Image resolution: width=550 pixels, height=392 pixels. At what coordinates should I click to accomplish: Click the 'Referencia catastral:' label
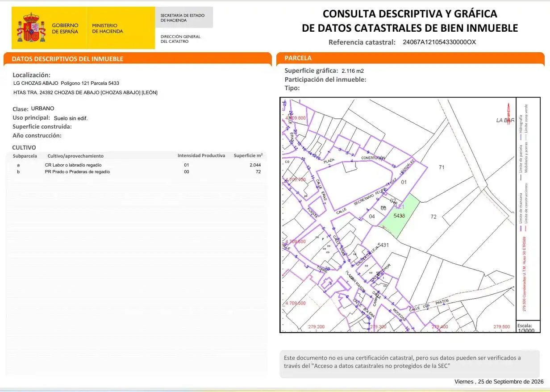click(362, 42)
